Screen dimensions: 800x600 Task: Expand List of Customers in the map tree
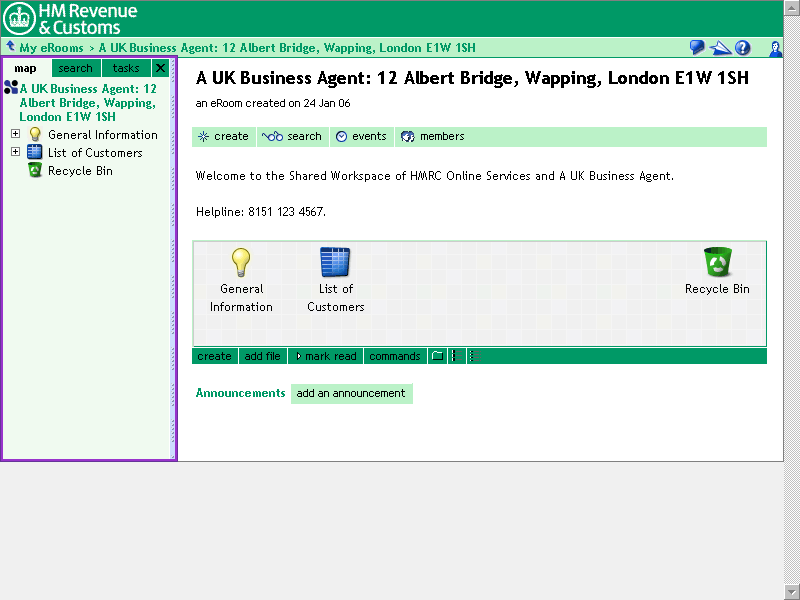click(16, 152)
